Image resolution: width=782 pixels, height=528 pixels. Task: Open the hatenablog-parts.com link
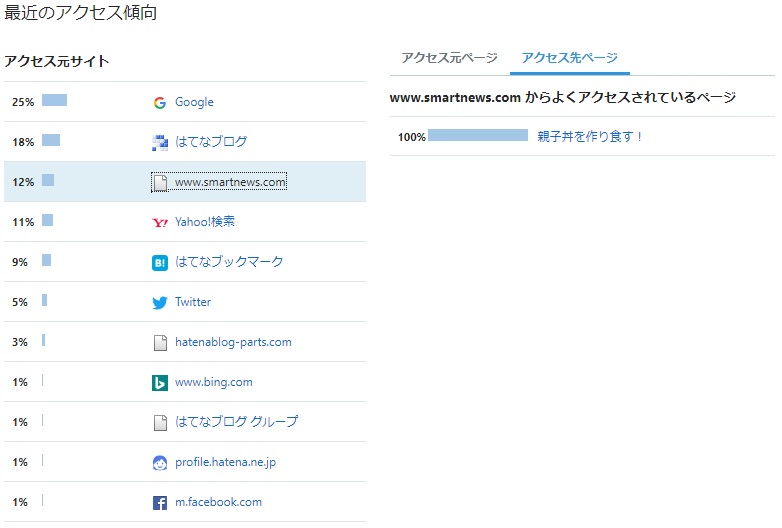(233, 342)
